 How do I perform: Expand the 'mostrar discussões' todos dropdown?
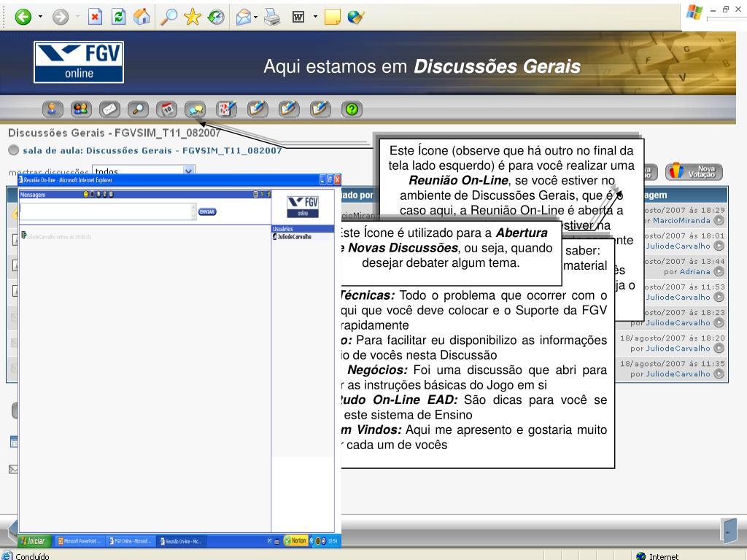point(188,171)
